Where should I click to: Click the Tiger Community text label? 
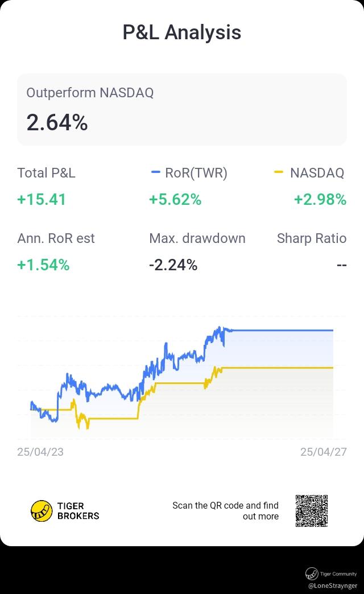pos(338,574)
